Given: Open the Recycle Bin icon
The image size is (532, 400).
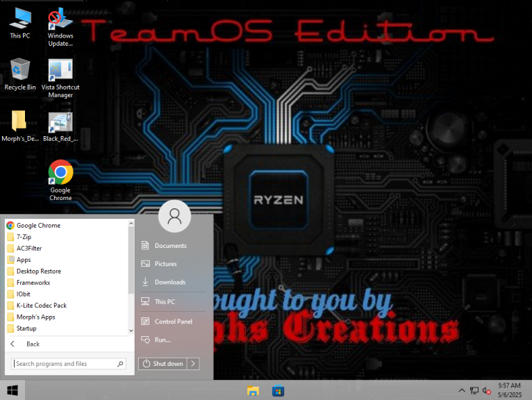Looking at the screenshot, I should (19, 74).
